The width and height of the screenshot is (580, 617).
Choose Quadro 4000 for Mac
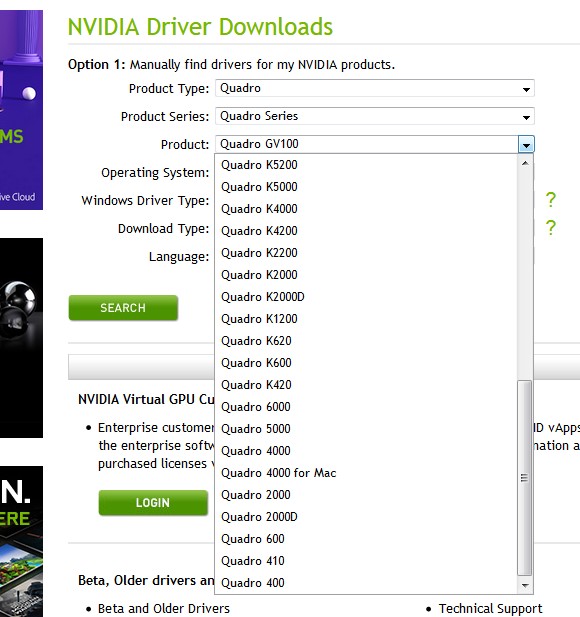pos(366,473)
